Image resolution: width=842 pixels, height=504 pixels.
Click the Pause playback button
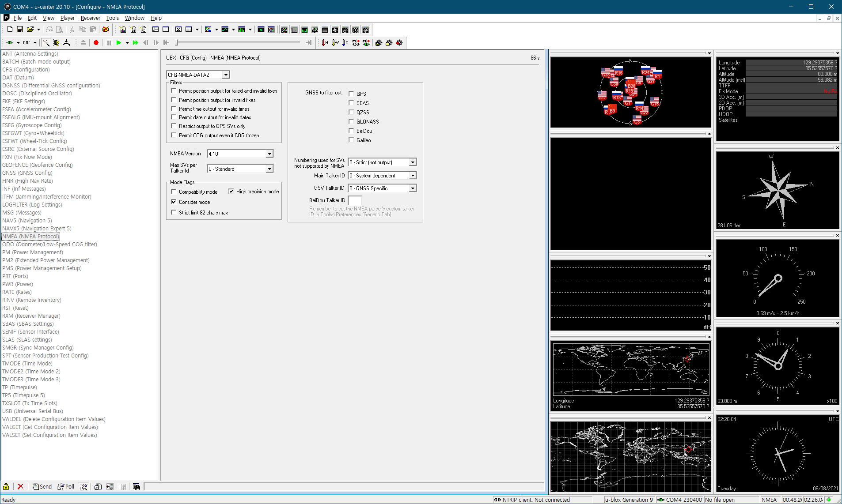[x=109, y=43]
